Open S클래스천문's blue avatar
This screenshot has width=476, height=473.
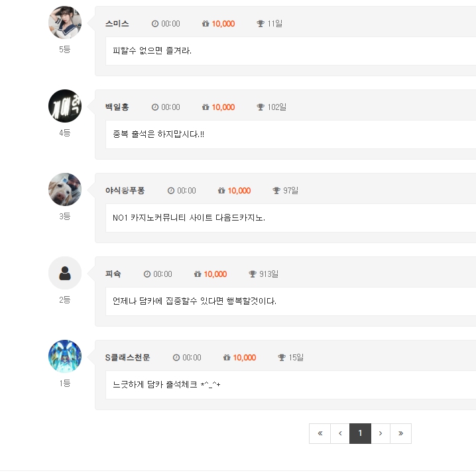65,356
